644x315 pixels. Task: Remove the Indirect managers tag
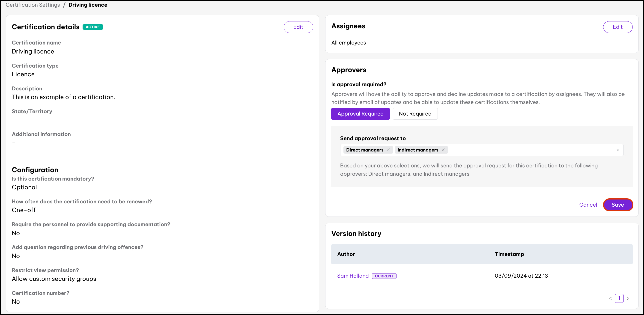[443, 150]
